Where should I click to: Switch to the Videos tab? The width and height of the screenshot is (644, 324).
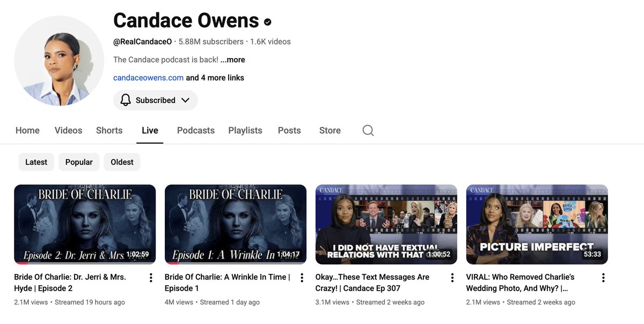pos(68,131)
